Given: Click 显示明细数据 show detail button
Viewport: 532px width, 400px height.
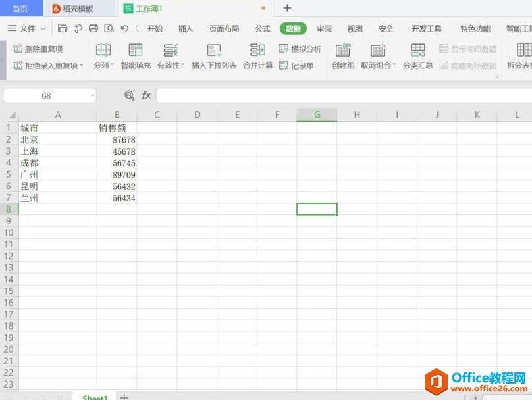Looking at the screenshot, I should (x=467, y=49).
